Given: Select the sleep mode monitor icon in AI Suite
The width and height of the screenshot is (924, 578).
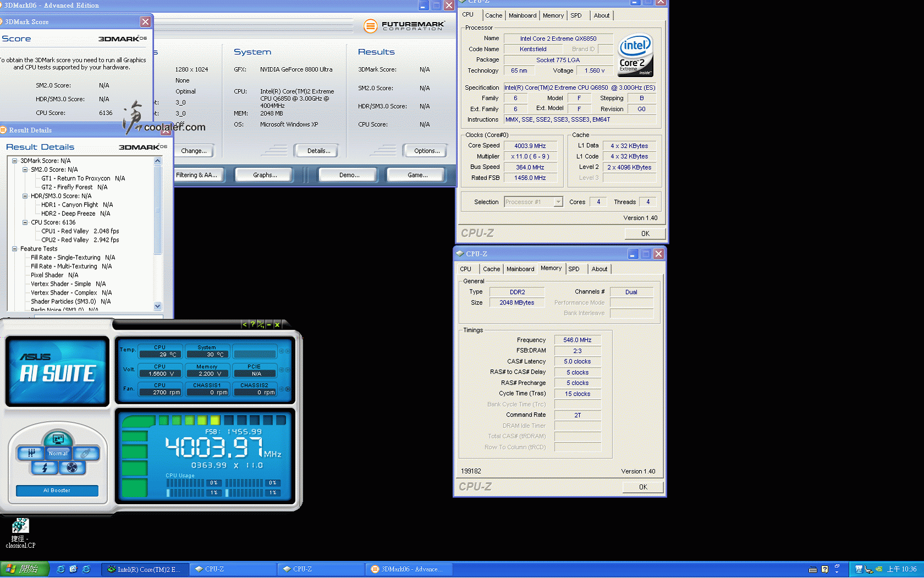Looking at the screenshot, I should 58,438.
